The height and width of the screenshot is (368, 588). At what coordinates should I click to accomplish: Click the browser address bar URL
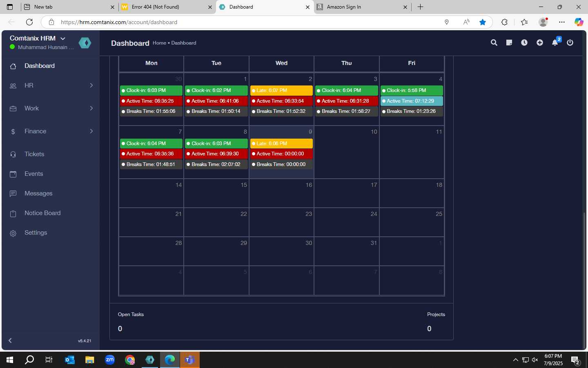coord(119,22)
